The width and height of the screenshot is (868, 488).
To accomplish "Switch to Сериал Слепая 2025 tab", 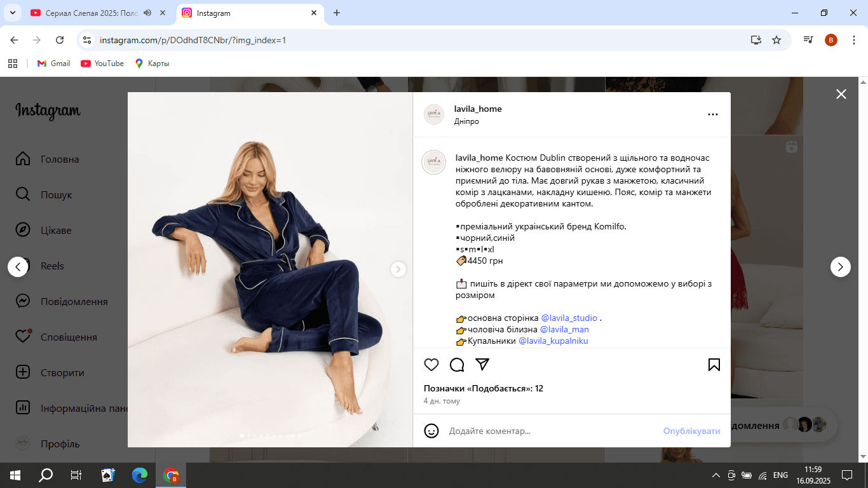I will pyautogui.click(x=90, y=13).
